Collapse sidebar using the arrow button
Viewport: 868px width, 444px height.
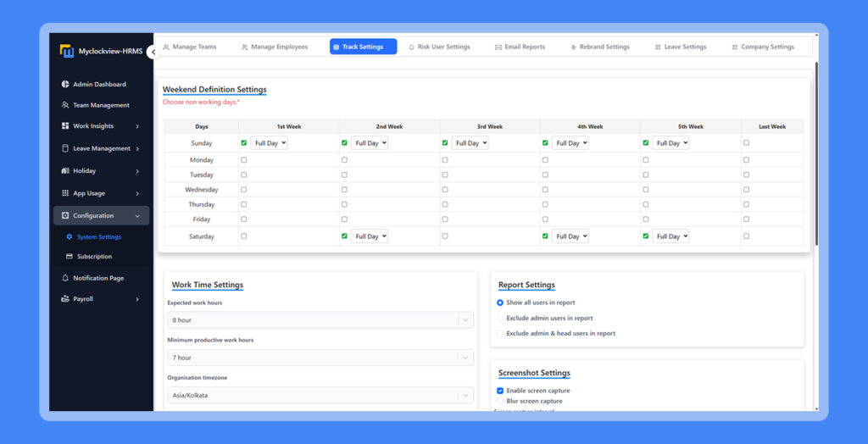coord(153,52)
